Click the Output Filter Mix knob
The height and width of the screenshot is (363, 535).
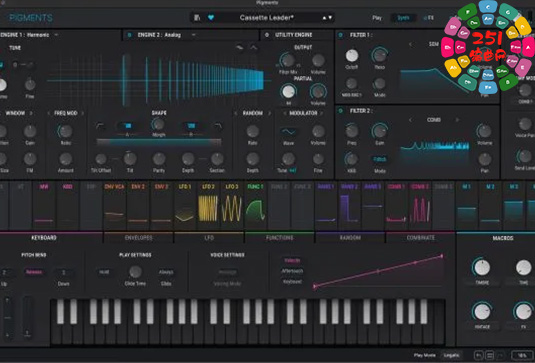(288, 60)
